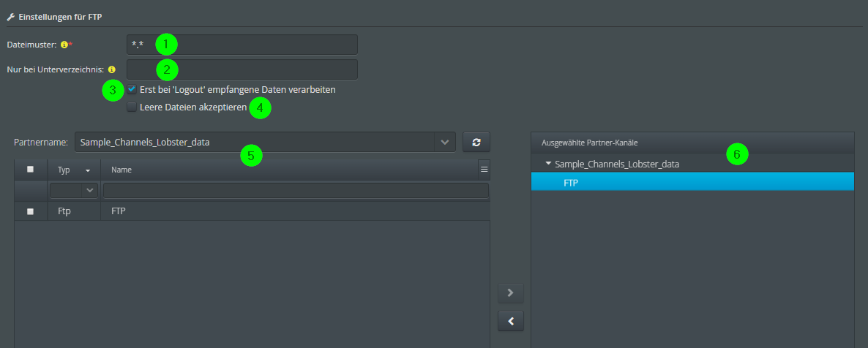Click the Typ column sort arrow
Screen dimensions: 868x348
(x=88, y=170)
